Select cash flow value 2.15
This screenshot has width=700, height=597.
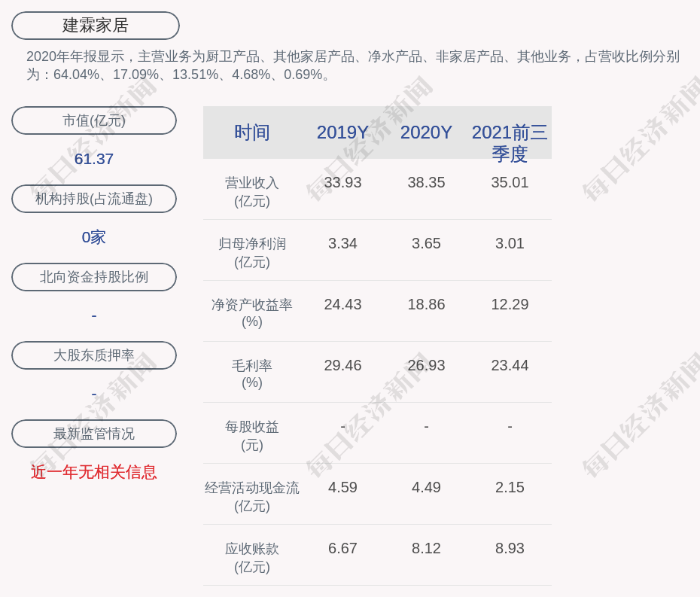[x=510, y=487]
